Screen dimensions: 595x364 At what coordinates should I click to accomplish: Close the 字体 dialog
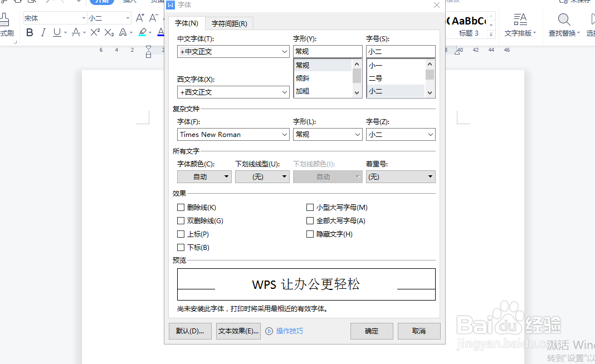[437, 5]
